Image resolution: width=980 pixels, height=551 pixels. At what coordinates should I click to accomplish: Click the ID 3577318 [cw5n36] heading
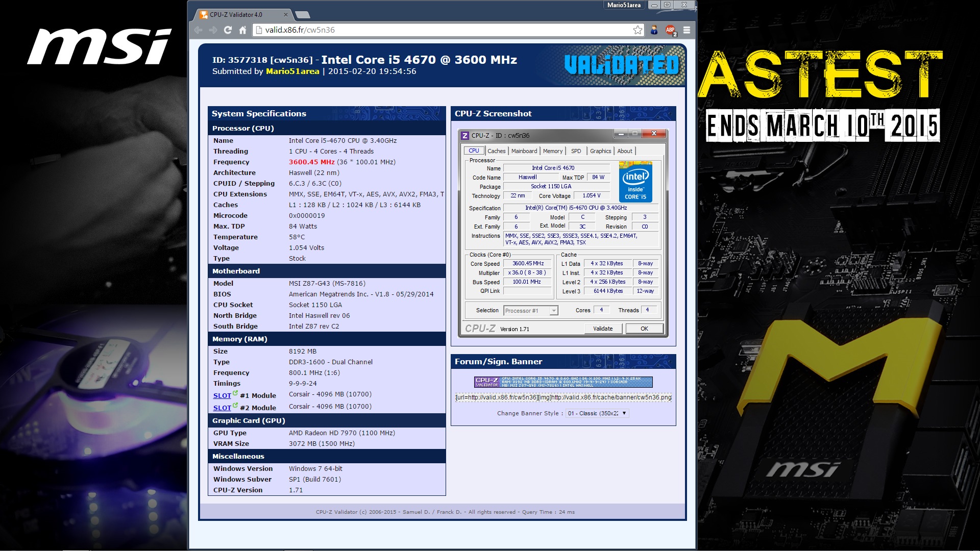click(x=262, y=60)
